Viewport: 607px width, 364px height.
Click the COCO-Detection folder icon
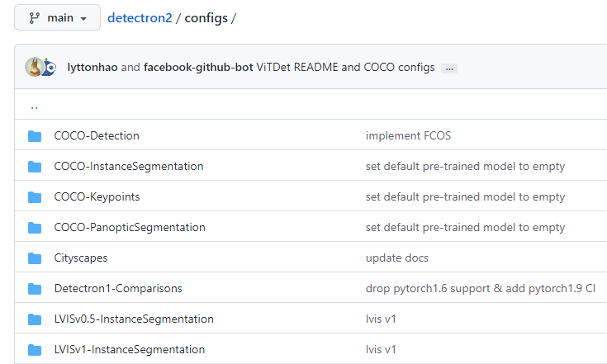tap(35, 136)
